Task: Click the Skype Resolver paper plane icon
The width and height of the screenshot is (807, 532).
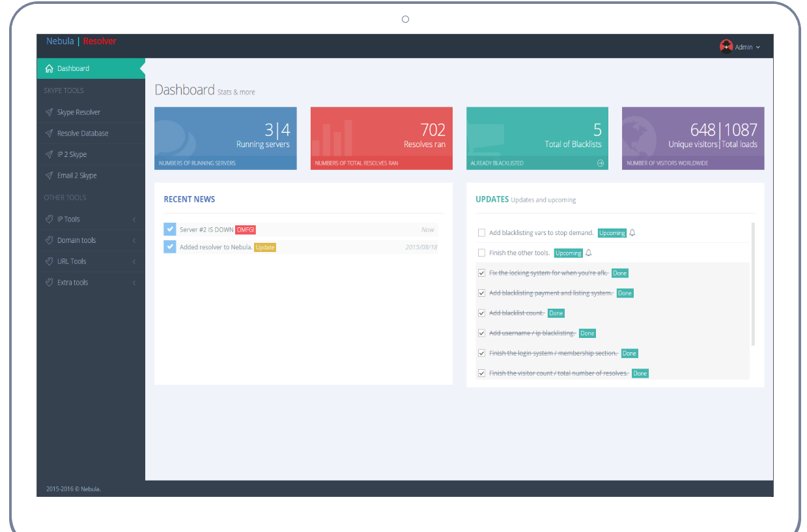Action: (x=49, y=112)
